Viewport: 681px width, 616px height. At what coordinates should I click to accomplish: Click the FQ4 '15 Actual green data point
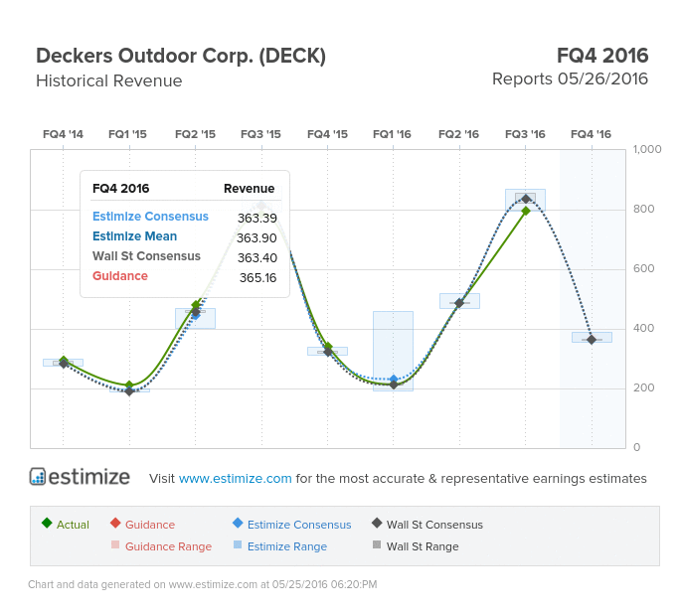click(x=328, y=347)
